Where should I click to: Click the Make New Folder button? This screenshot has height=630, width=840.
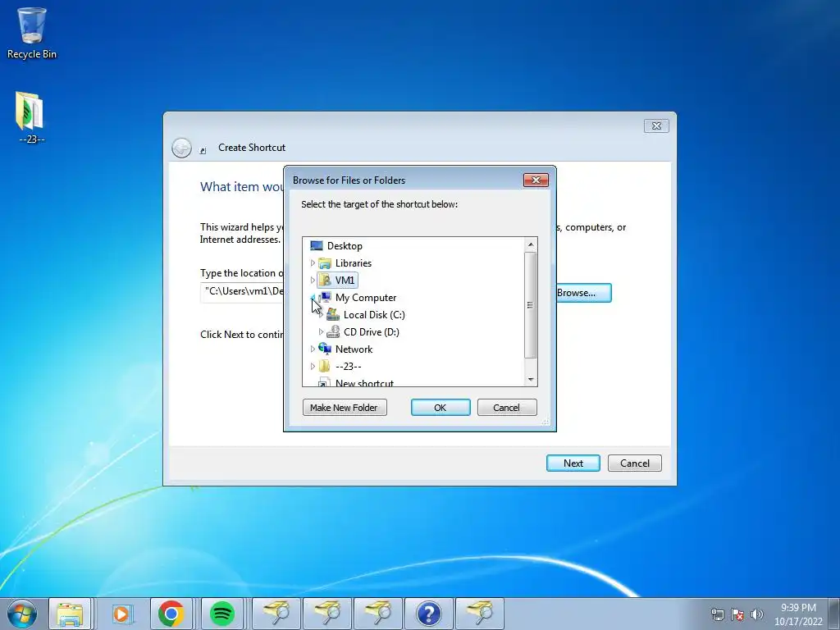[345, 408]
